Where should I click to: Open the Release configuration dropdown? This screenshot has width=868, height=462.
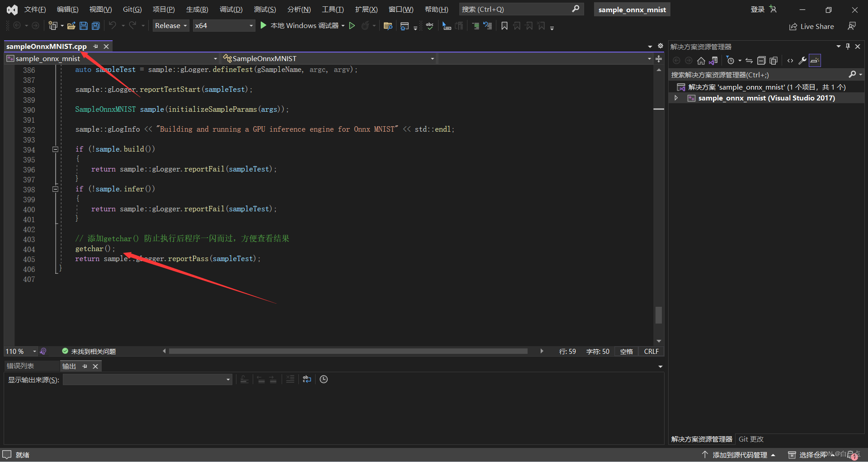tap(171, 26)
